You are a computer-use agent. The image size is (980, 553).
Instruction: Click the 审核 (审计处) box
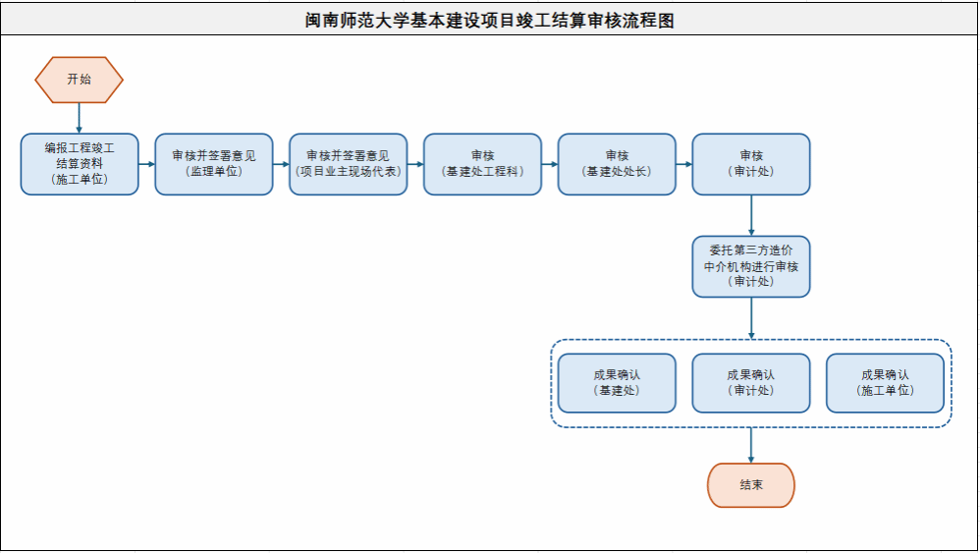coord(751,164)
